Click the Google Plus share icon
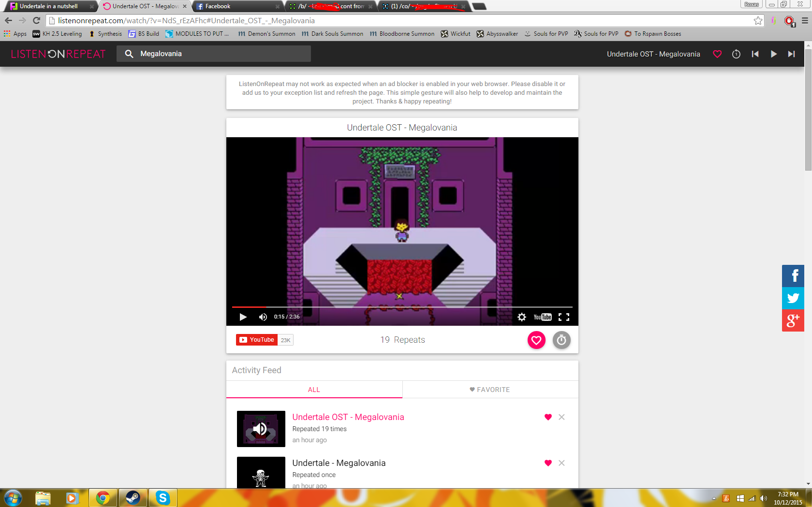The image size is (812, 507). 793,320
